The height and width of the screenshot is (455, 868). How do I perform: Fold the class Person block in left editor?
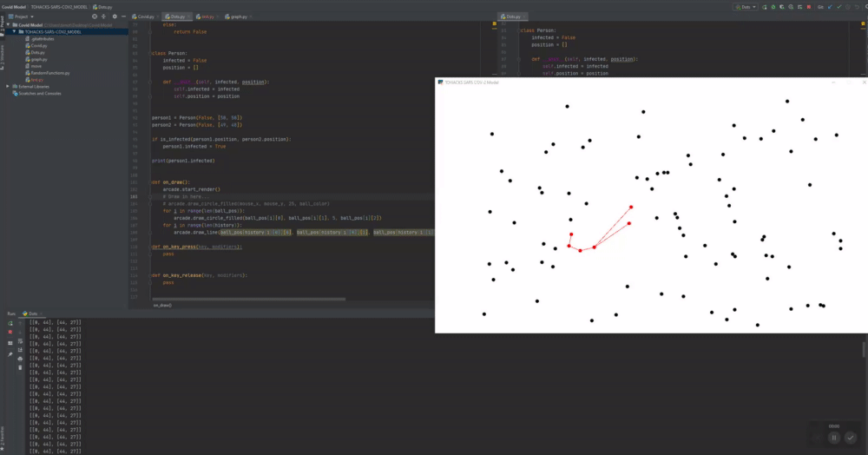[x=150, y=53]
